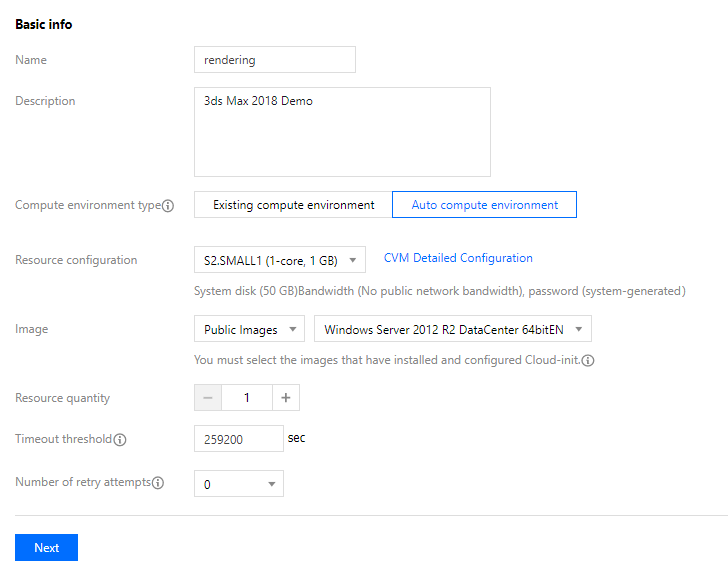Click the Timeout threshold field showing 259200
This screenshot has height=568, width=728.
click(239, 438)
